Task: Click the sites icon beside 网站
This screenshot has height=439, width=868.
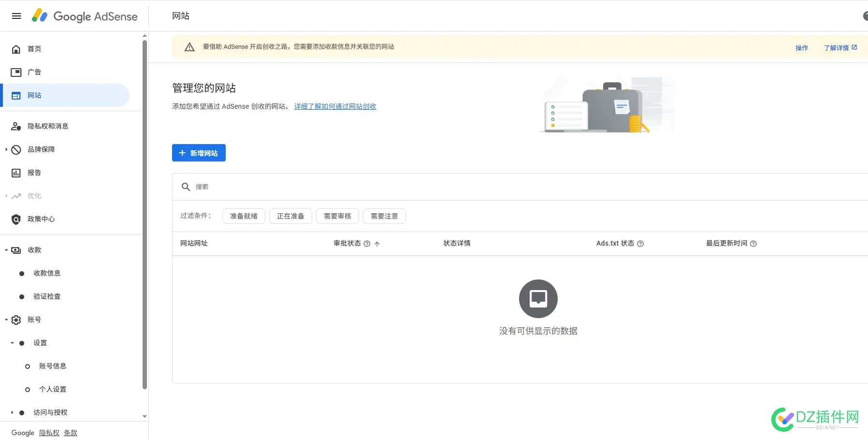Action: tap(16, 96)
